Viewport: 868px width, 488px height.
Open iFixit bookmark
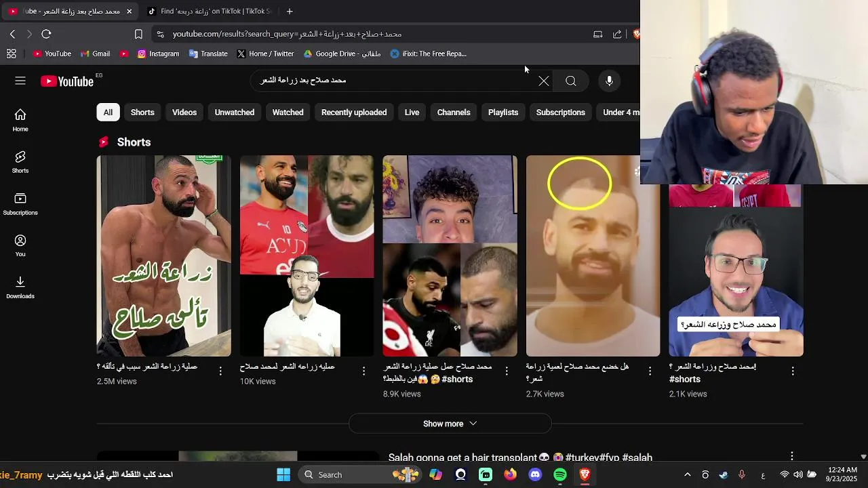coord(429,54)
